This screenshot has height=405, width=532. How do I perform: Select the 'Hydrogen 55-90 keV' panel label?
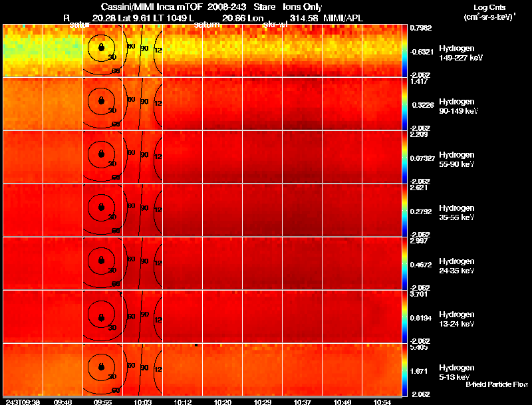457,160
